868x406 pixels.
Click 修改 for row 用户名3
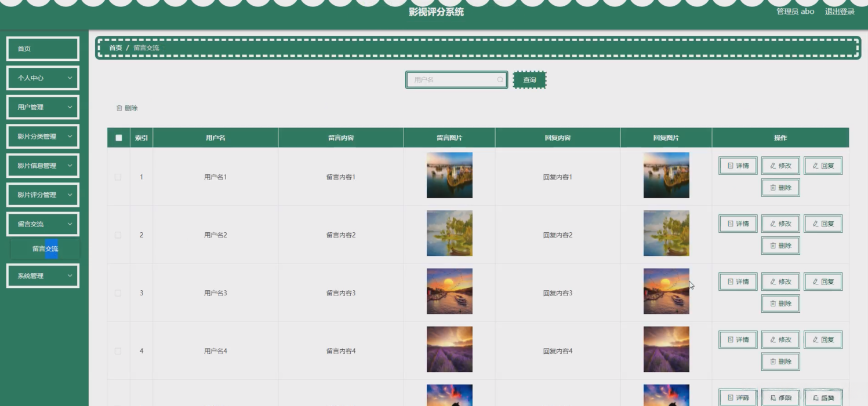[x=780, y=281]
